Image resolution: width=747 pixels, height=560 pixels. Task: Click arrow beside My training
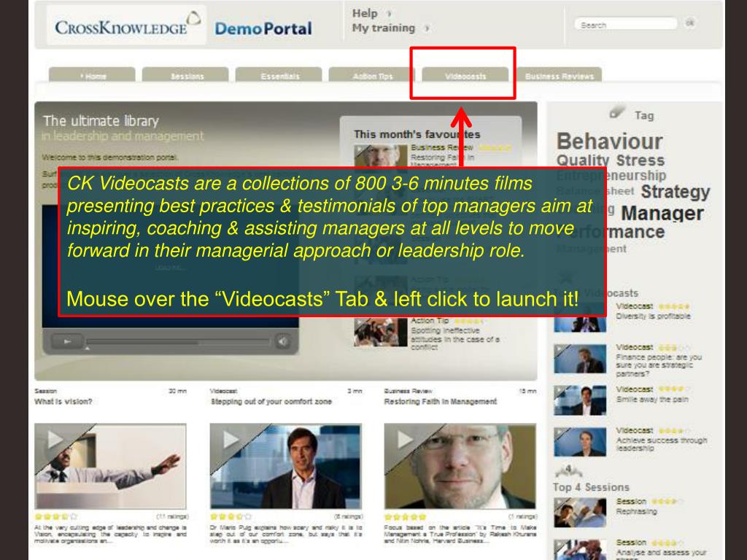click(427, 28)
